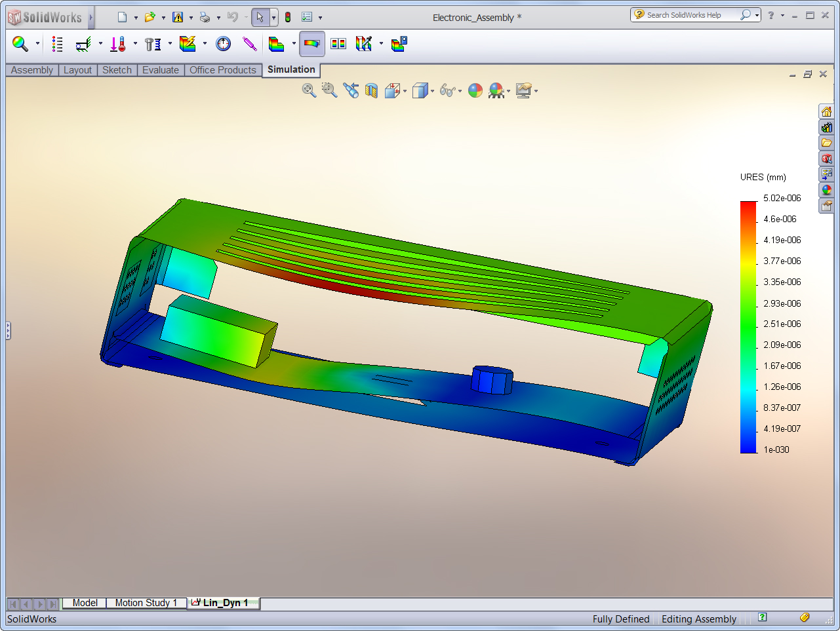The image size is (840, 631).
Task: Open the Motion Study 1 tab
Action: pyautogui.click(x=146, y=603)
